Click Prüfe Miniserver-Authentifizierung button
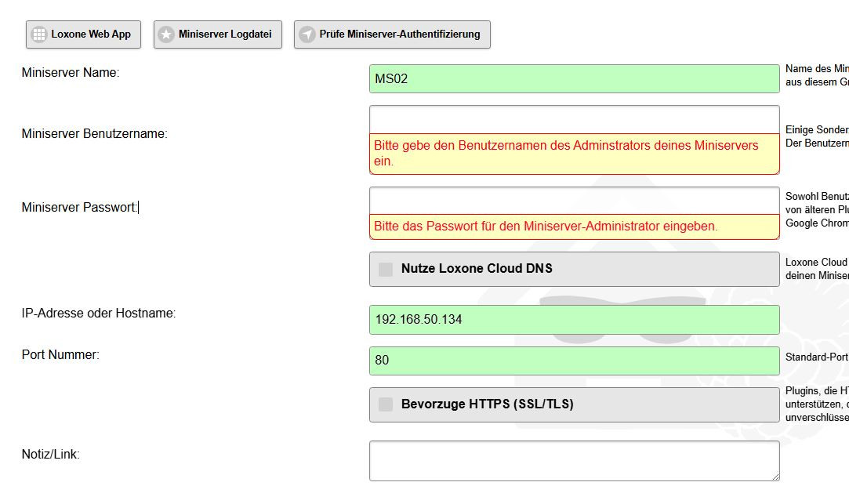The image size is (849, 504). (x=392, y=34)
